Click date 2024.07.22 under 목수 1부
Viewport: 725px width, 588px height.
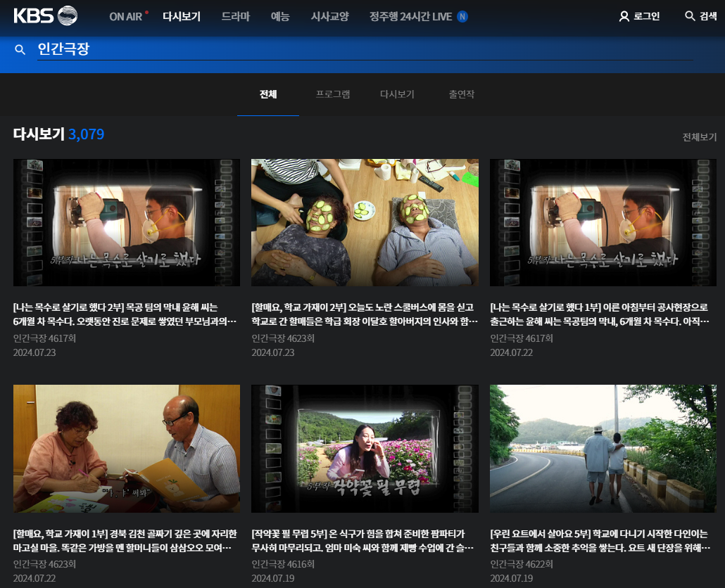[512, 352]
